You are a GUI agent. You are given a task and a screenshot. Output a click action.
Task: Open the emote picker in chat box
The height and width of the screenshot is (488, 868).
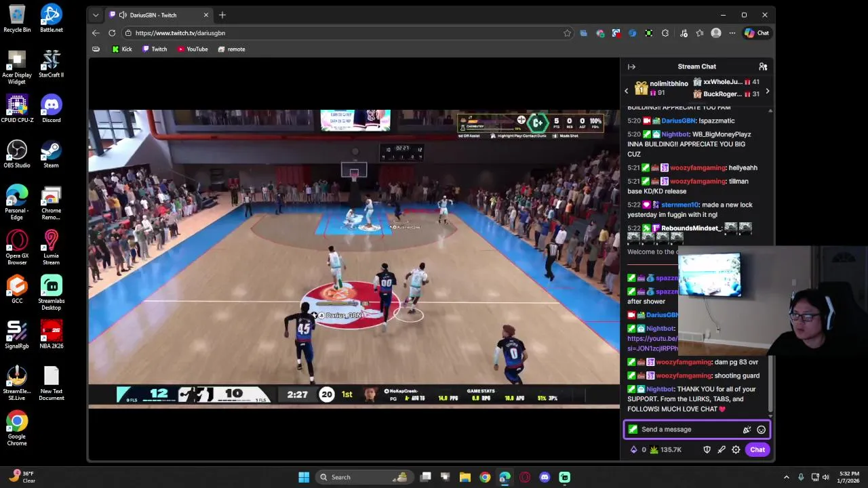761,430
